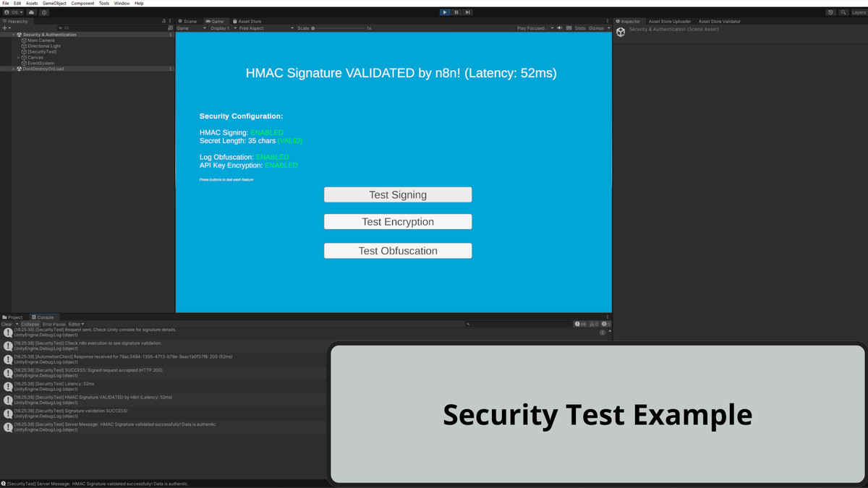This screenshot has width=868, height=488.
Task: Expand the Canvas object
Action: (19, 58)
